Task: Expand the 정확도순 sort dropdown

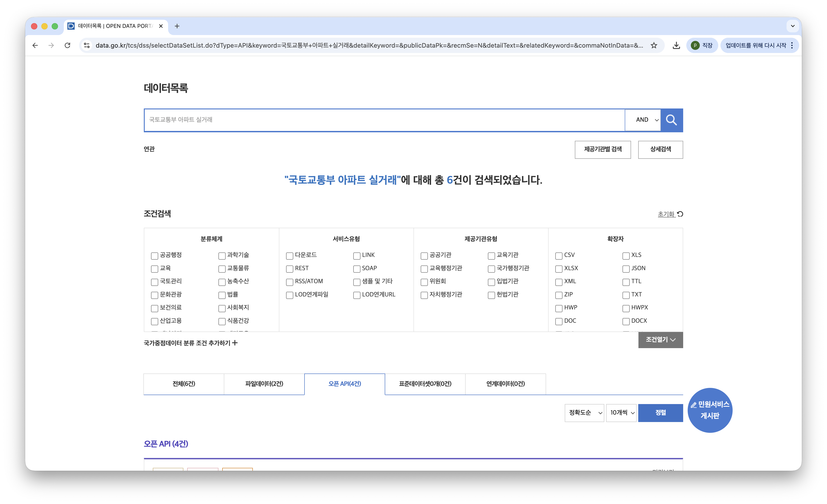Action: 584,413
